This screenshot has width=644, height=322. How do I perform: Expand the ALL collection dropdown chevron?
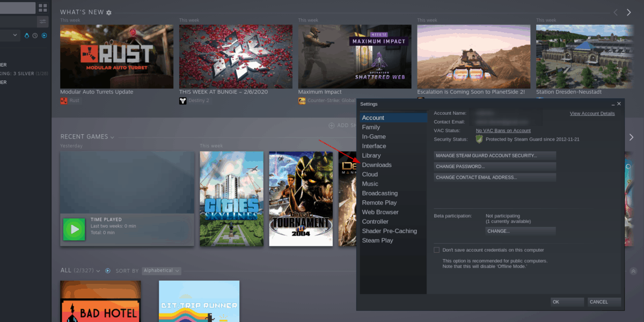[98, 271]
